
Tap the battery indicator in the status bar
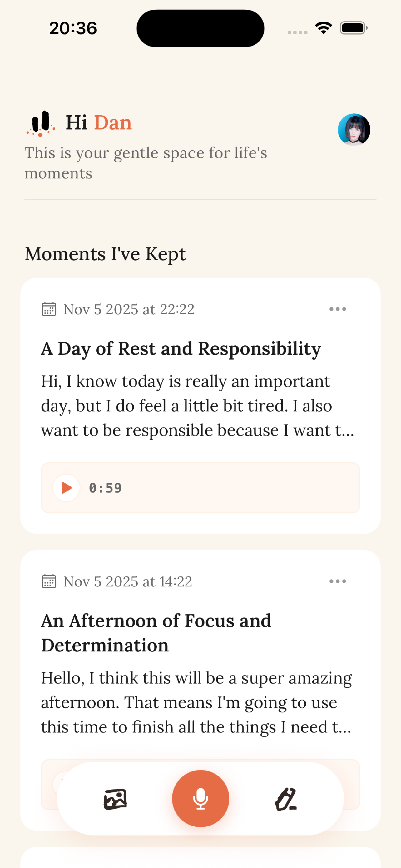[353, 28]
